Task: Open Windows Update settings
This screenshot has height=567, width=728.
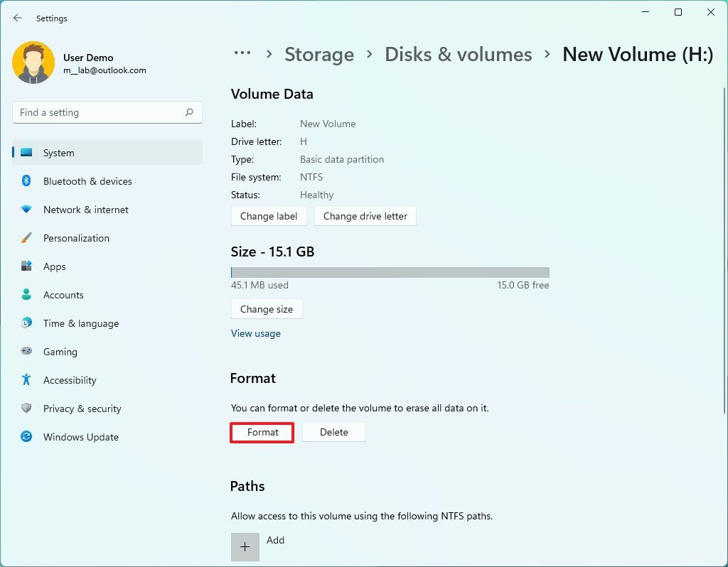Action: [x=80, y=437]
